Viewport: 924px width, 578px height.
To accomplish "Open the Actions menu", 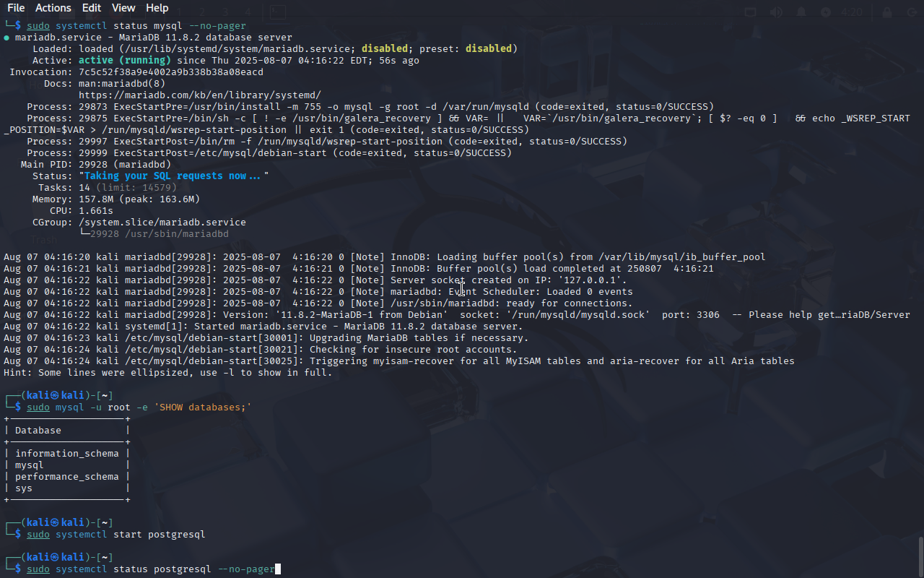I will [x=53, y=8].
